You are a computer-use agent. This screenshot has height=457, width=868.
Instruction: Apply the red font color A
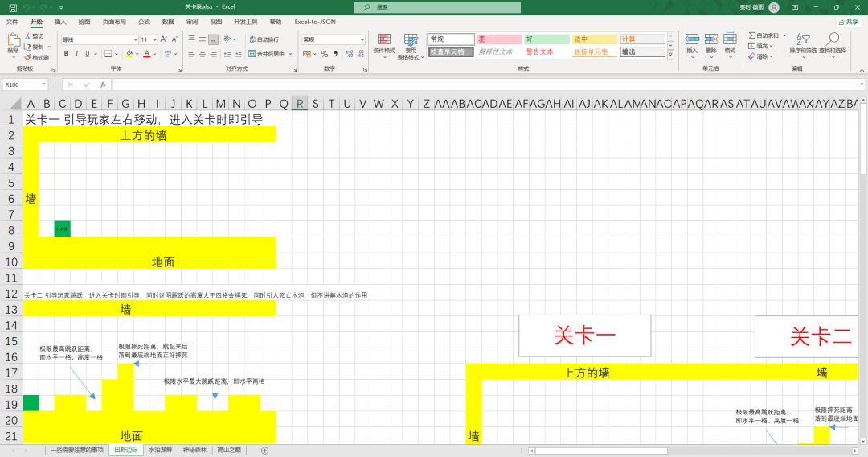[147, 54]
